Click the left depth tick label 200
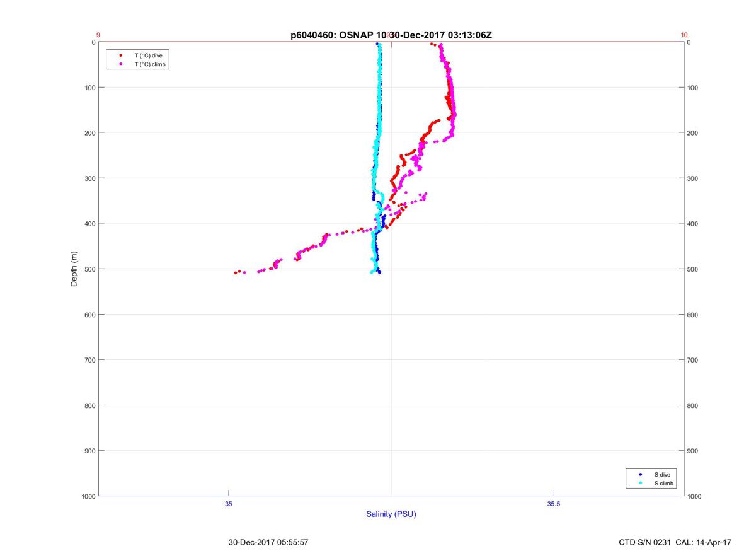This screenshot has width=756, height=558. 90,133
